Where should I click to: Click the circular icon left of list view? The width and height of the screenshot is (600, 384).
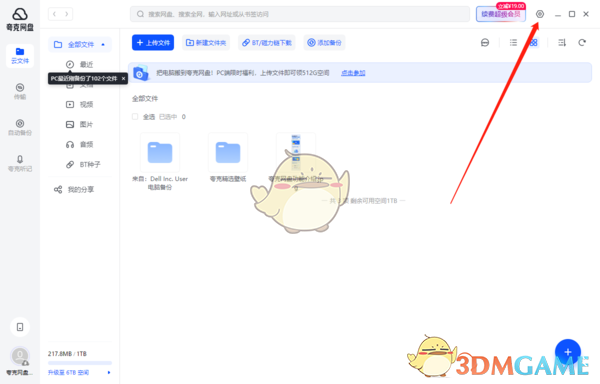[x=485, y=42]
